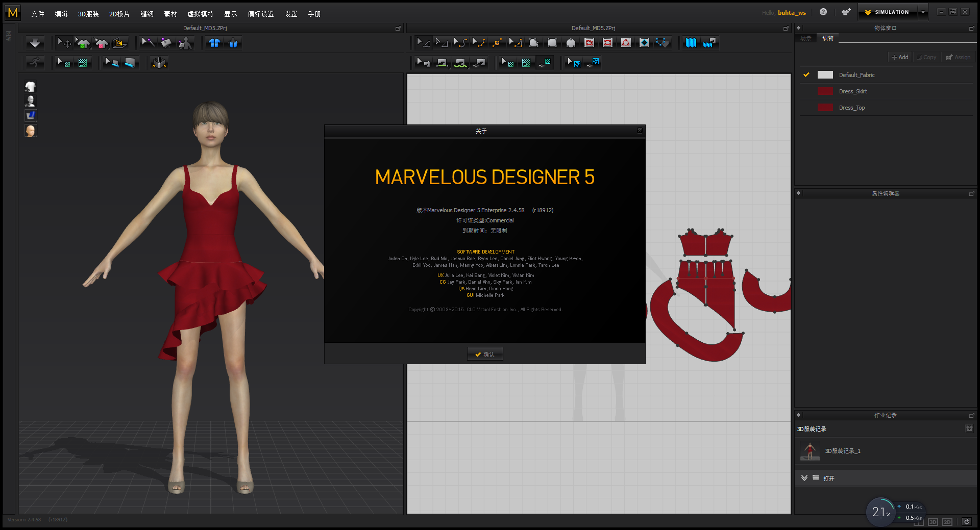Select the Simulate (运行) tool in 3D toolbar
The width and height of the screenshot is (980, 530).
(x=35, y=62)
